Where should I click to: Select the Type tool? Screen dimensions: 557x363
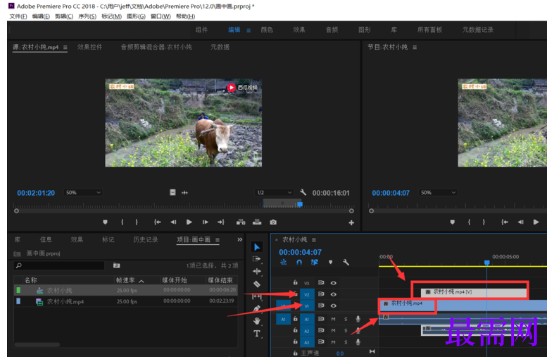pyautogui.click(x=257, y=334)
